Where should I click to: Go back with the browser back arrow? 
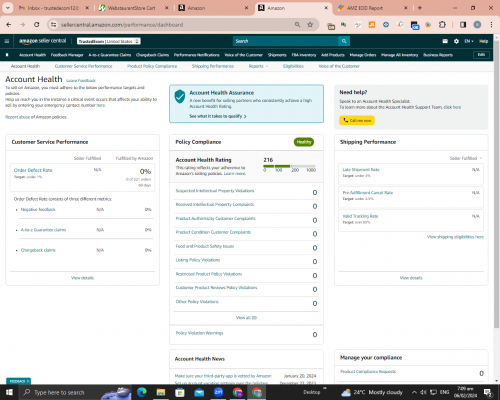[x=9, y=25]
